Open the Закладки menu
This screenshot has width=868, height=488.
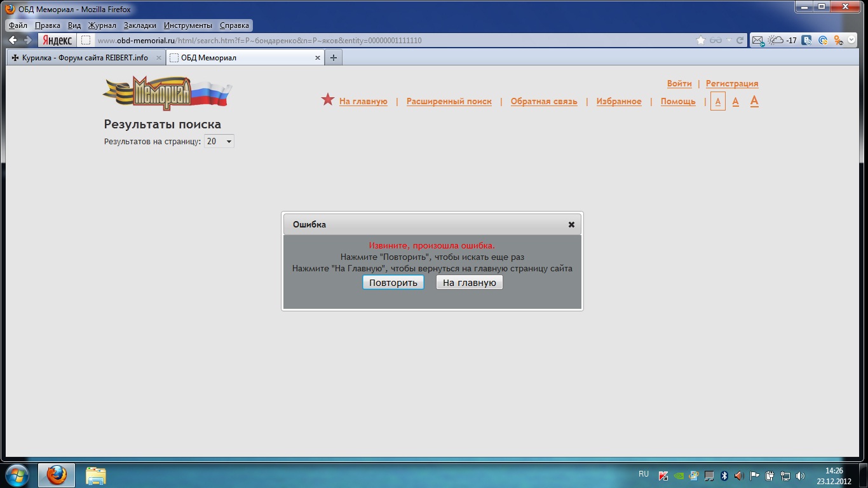(140, 25)
